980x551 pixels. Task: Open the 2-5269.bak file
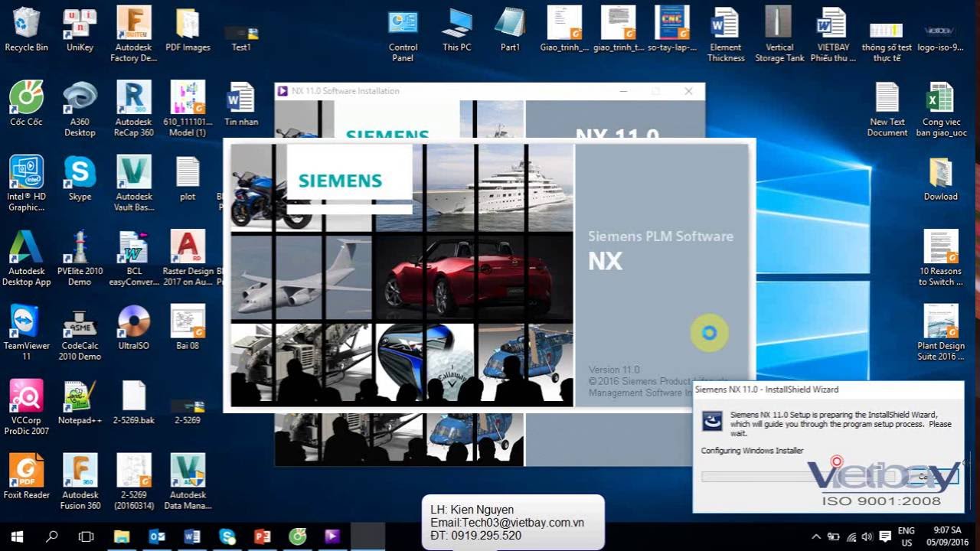pos(133,403)
